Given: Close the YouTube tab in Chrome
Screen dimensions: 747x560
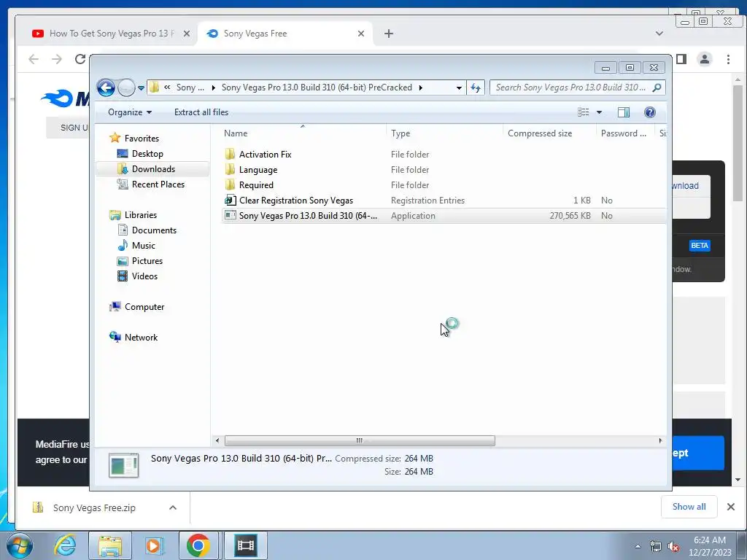Looking at the screenshot, I should [187, 34].
